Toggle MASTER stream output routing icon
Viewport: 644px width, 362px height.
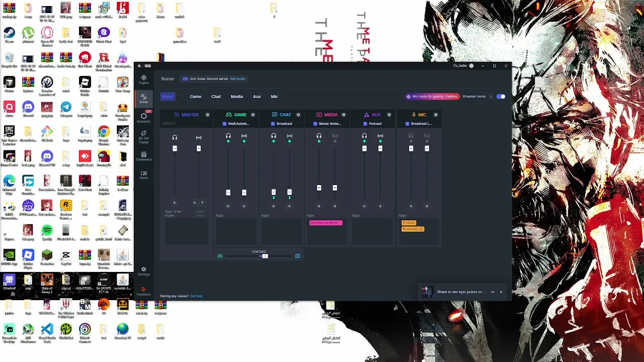pos(199,137)
